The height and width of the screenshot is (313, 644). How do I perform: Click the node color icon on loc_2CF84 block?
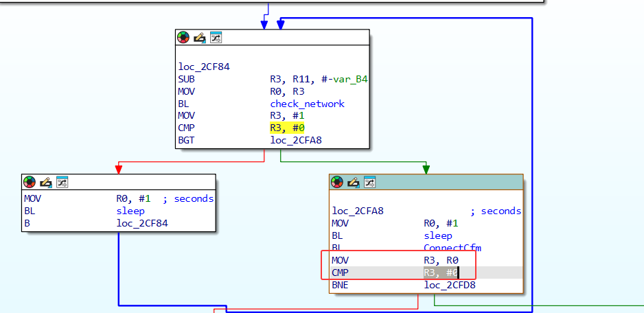[183, 37]
